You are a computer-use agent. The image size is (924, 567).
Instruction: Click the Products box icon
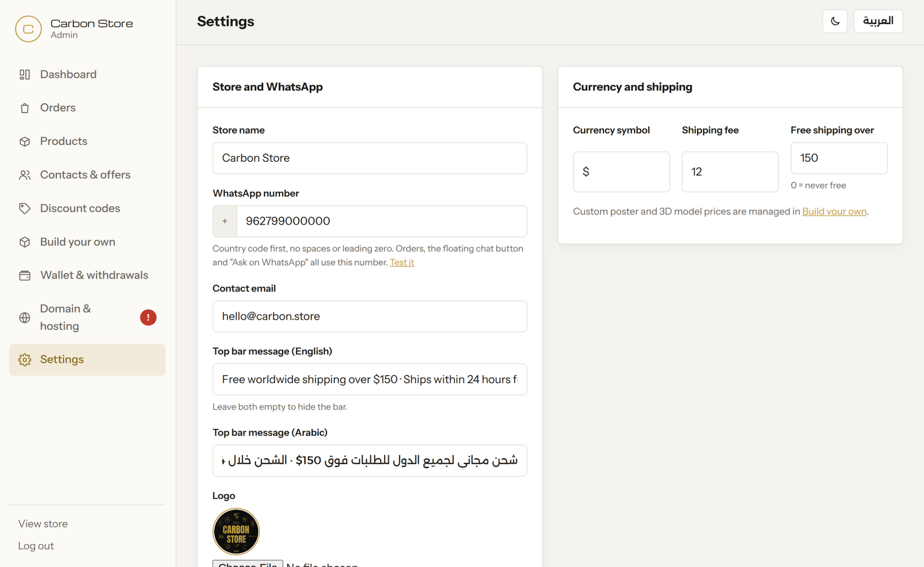coord(24,142)
